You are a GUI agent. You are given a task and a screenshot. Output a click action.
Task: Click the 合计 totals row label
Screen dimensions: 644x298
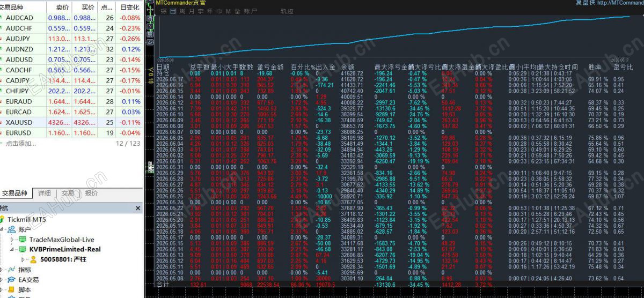(163, 284)
